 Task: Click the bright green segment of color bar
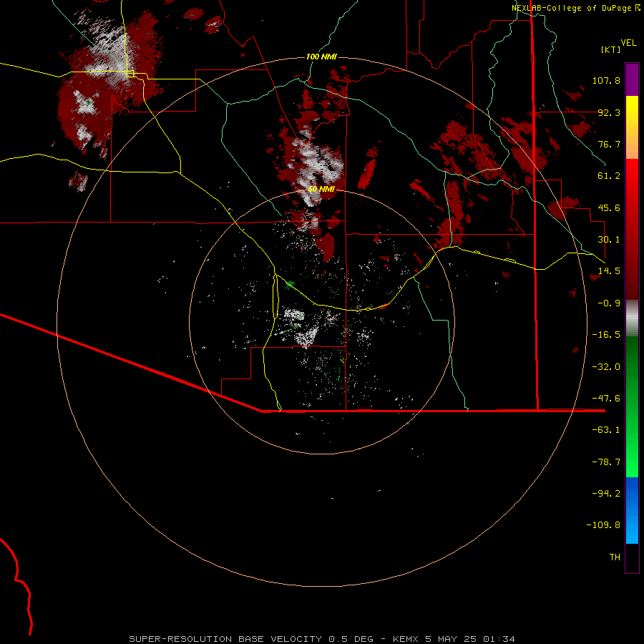tap(632, 406)
